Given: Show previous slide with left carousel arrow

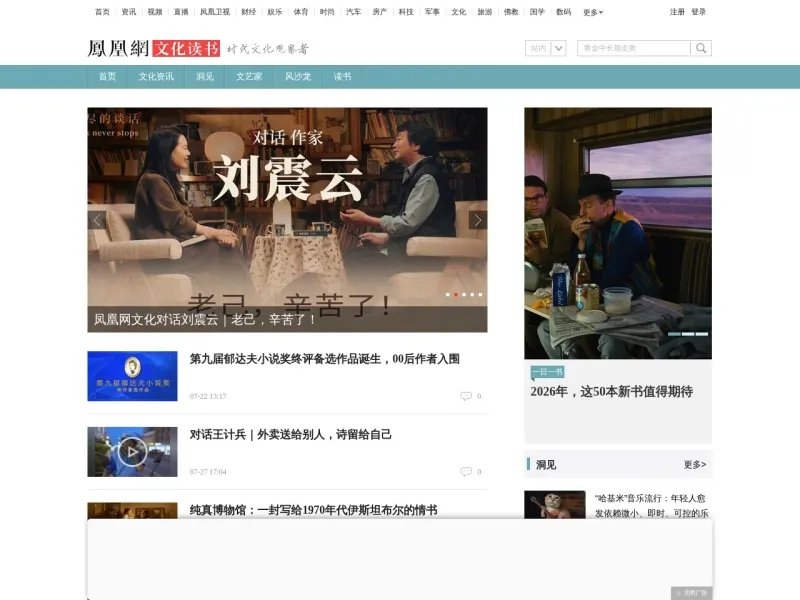Looking at the screenshot, I should point(97,220).
